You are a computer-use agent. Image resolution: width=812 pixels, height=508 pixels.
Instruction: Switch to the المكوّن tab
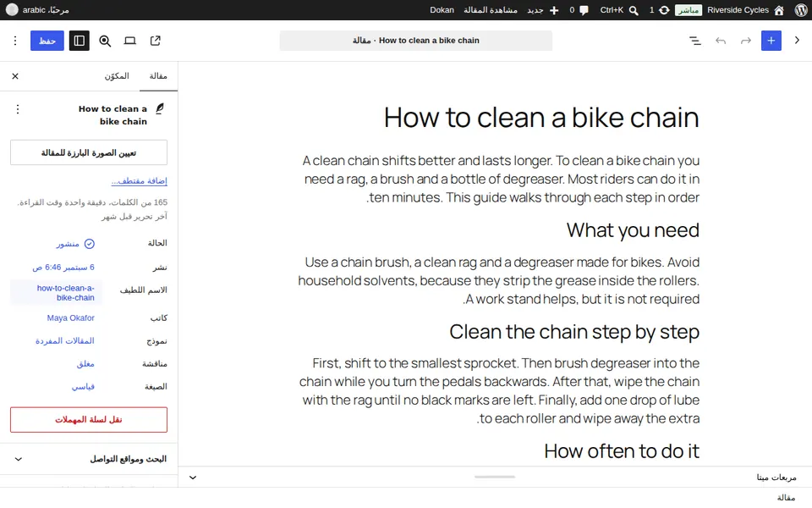(x=117, y=76)
